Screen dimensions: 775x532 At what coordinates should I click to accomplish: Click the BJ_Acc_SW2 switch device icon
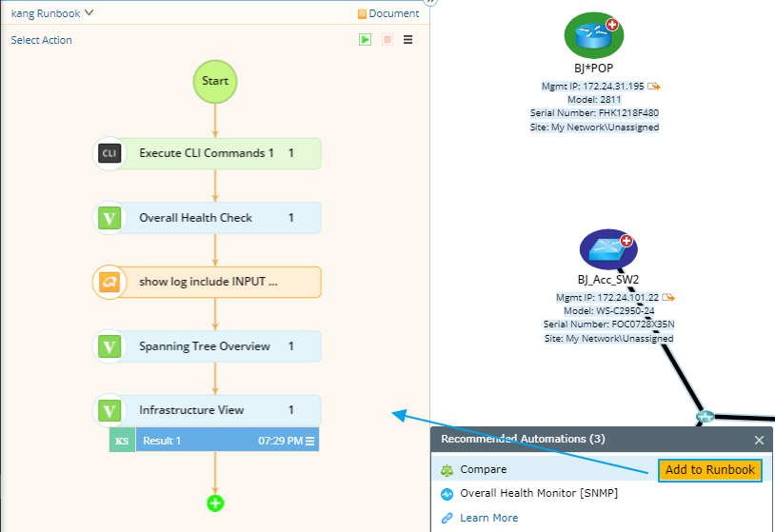[608, 249]
